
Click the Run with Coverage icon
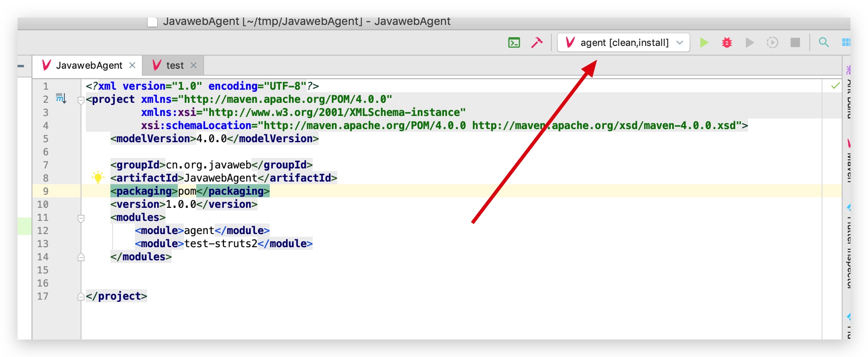click(749, 42)
